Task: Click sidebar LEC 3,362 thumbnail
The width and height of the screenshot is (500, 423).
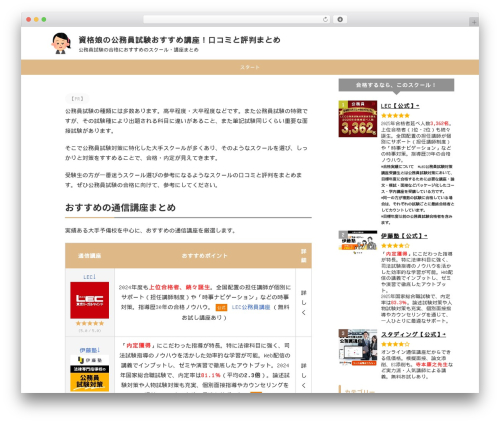Action: (358, 119)
